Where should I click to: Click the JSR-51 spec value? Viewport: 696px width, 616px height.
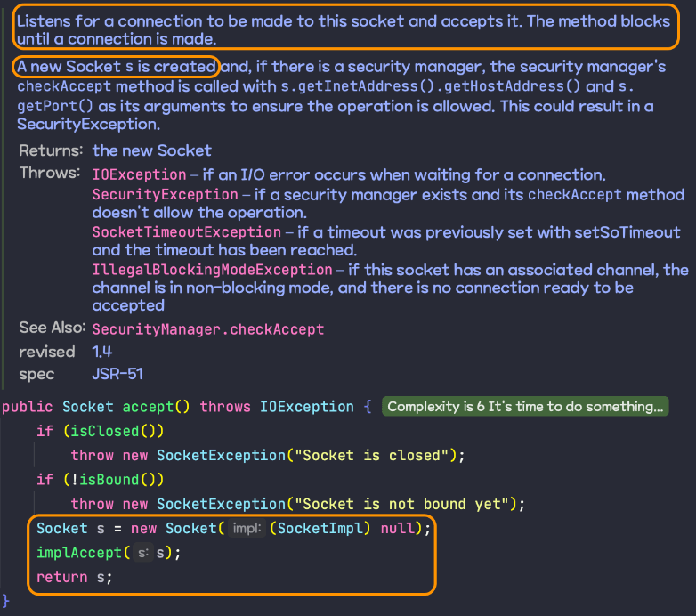click(x=117, y=374)
